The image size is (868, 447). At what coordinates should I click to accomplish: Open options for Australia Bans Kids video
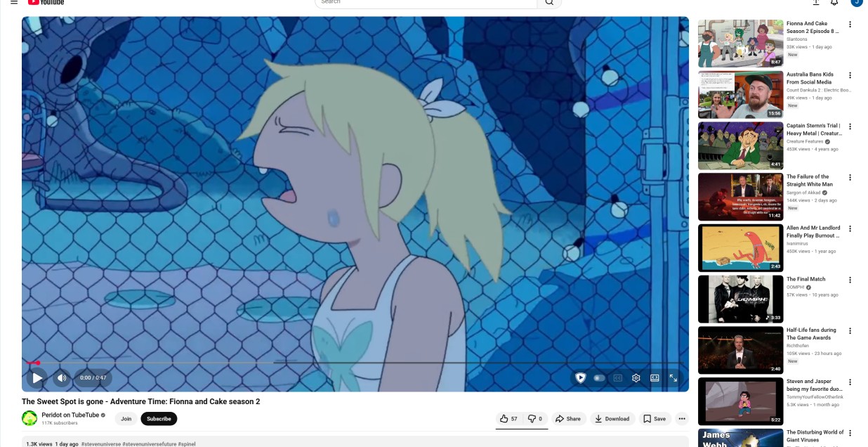coord(850,75)
